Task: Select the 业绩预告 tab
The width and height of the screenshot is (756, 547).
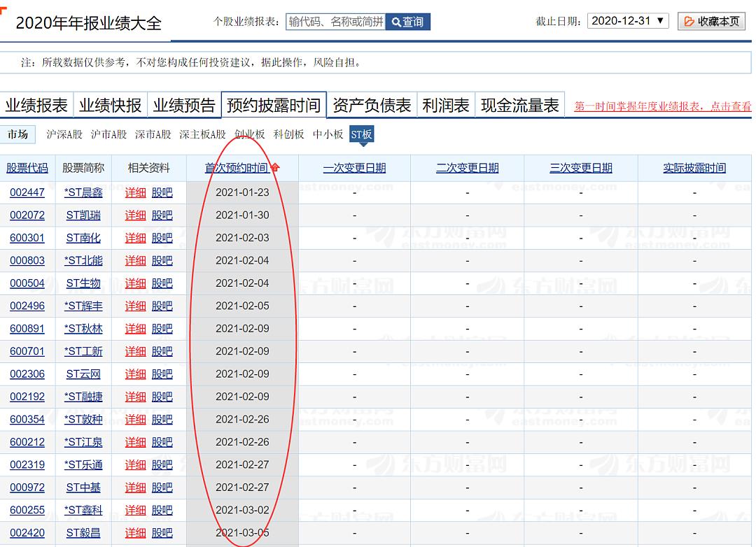Action: click(x=184, y=106)
